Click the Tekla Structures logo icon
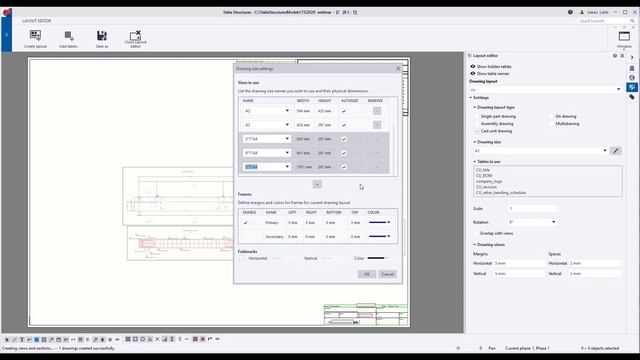Viewport: 640px width, 360px height. click(7, 13)
